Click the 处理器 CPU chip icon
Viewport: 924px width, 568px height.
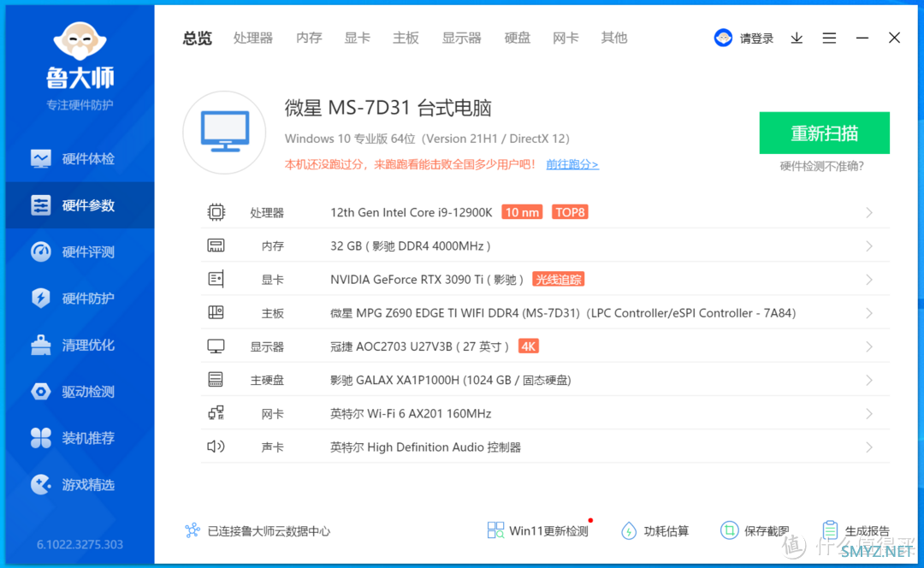(216, 212)
